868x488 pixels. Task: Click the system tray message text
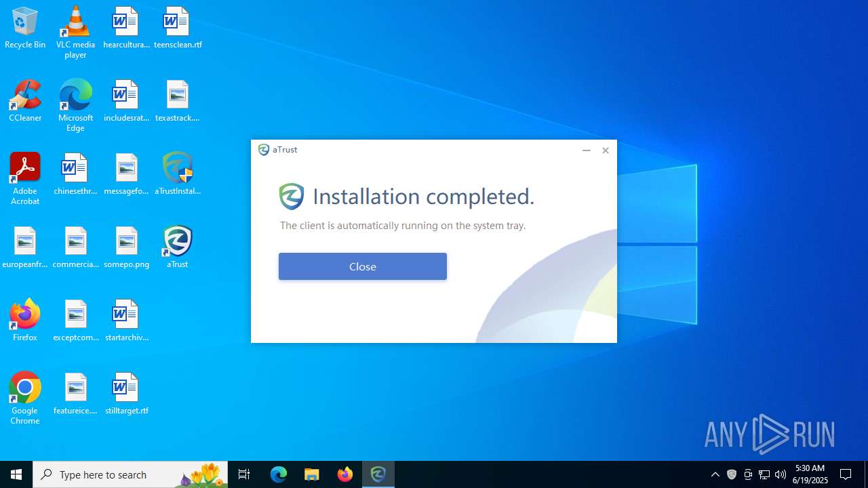pos(403,226)
